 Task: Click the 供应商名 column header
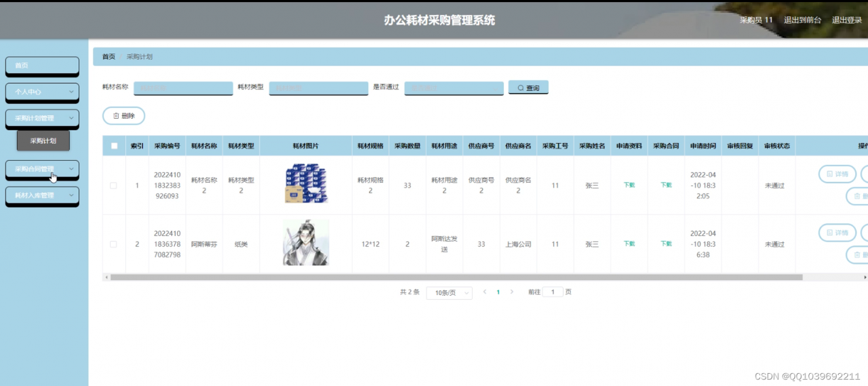[x=518, y=146]
